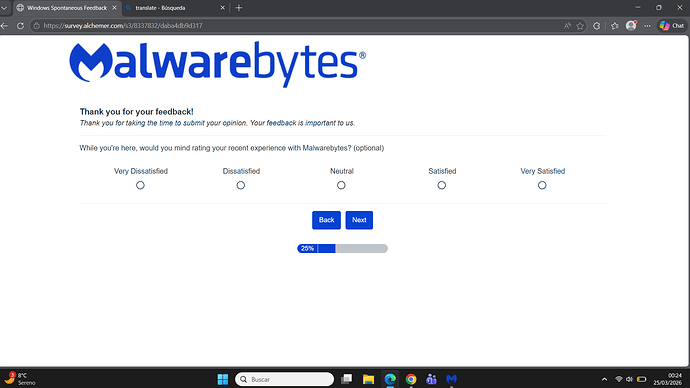Screen dimensions: 690x388
Task: Switch to the translate - Búsqueda tab
Action: (x=175, y=8)
